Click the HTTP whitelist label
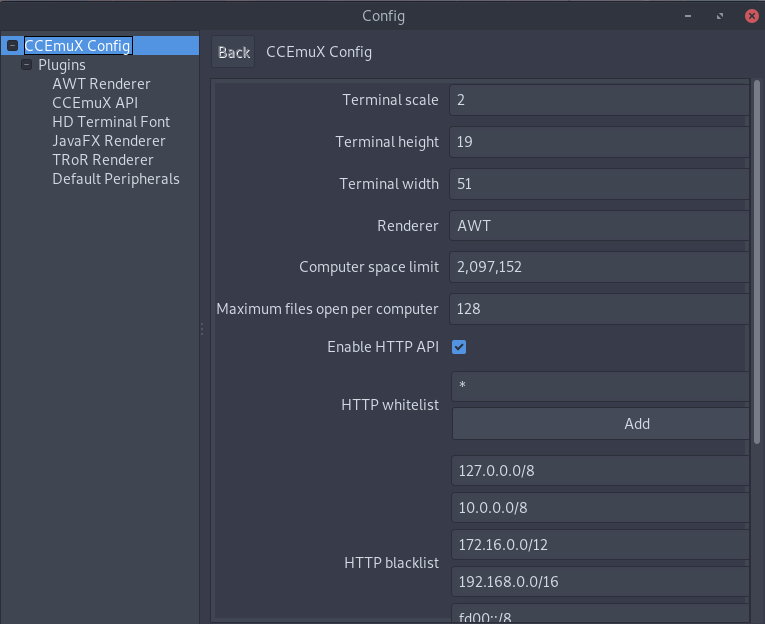The image size is (765, 624). 390,405
